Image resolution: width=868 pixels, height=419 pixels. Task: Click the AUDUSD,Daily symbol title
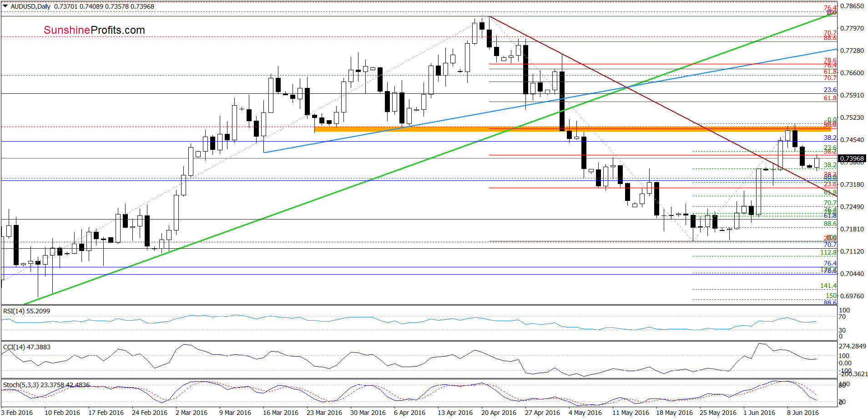point(30,6)
